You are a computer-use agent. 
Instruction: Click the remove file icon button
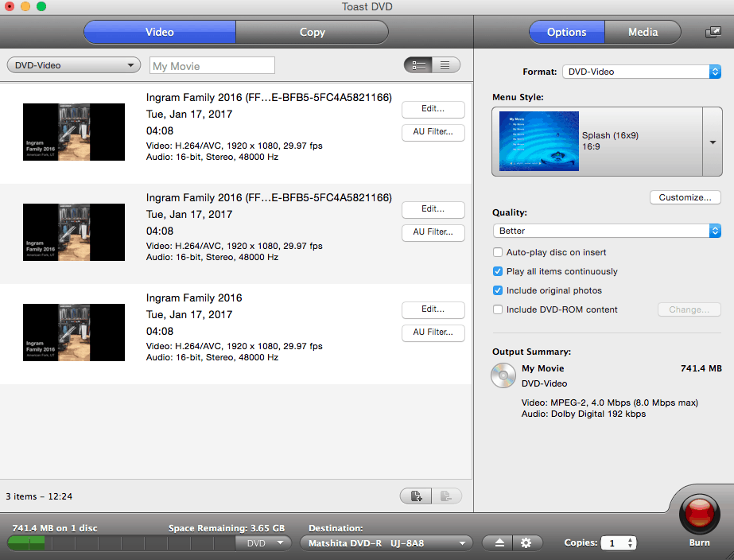tap(446, 496)
